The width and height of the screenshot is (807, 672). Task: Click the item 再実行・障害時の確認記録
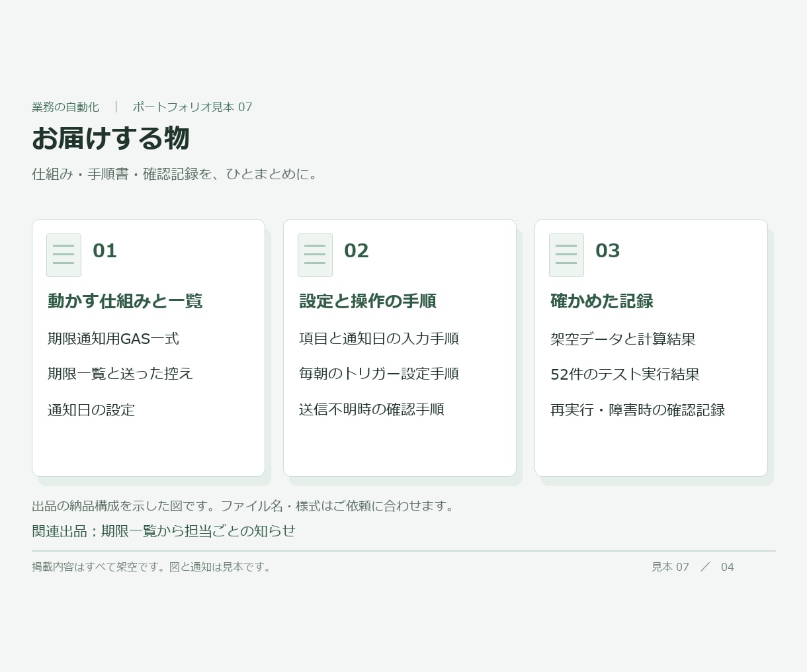pyautogui.click(x=638, y=410)
